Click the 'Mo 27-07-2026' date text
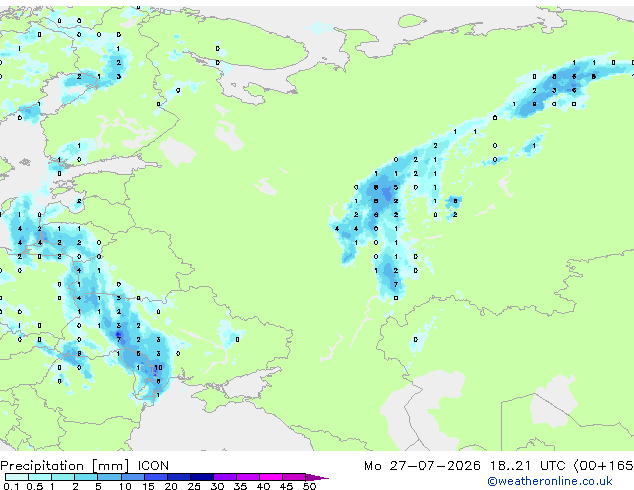 (422, 466)
